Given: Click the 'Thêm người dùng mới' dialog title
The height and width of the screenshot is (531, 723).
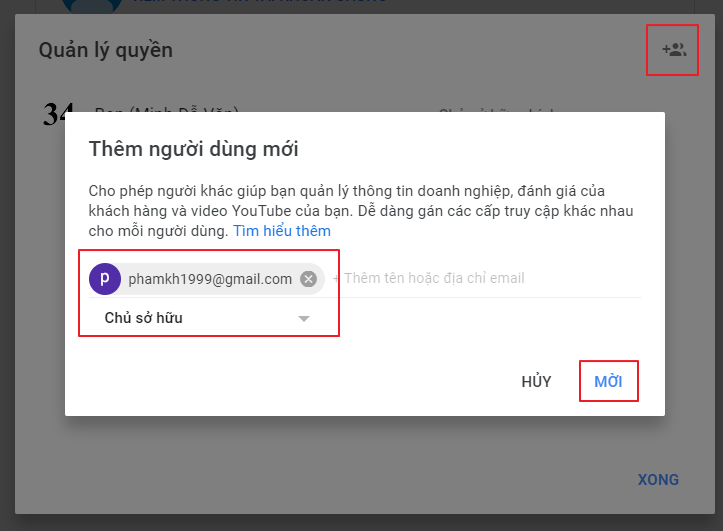Looking at the screenshot, I should tap(193, 149).
